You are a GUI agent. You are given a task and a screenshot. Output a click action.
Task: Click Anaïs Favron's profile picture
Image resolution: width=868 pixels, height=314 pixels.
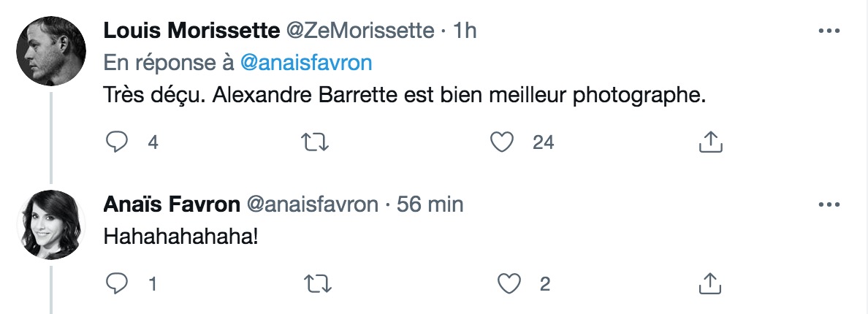point(51,224)
